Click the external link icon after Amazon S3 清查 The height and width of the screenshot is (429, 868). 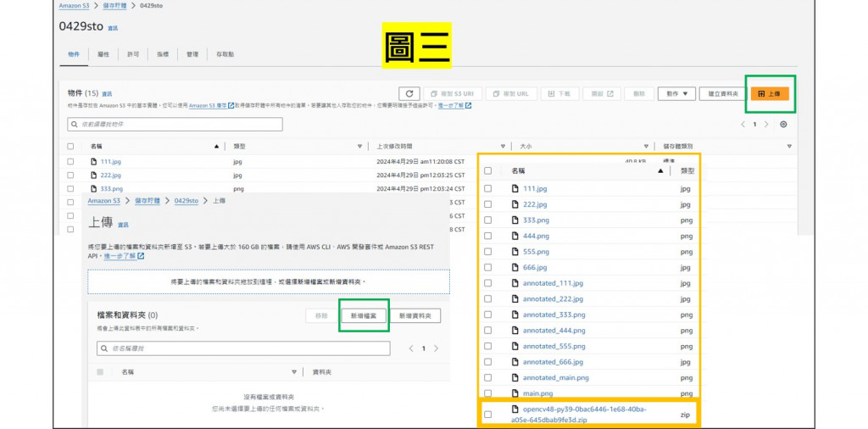tap(231, 105)
